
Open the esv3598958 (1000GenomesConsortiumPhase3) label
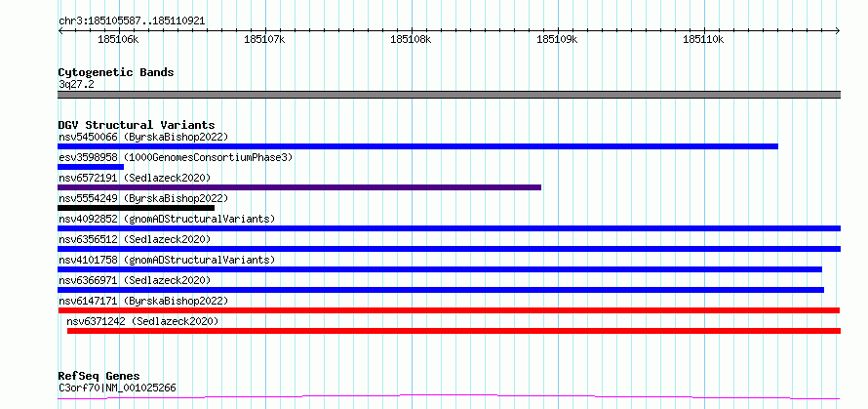(176, 157)
